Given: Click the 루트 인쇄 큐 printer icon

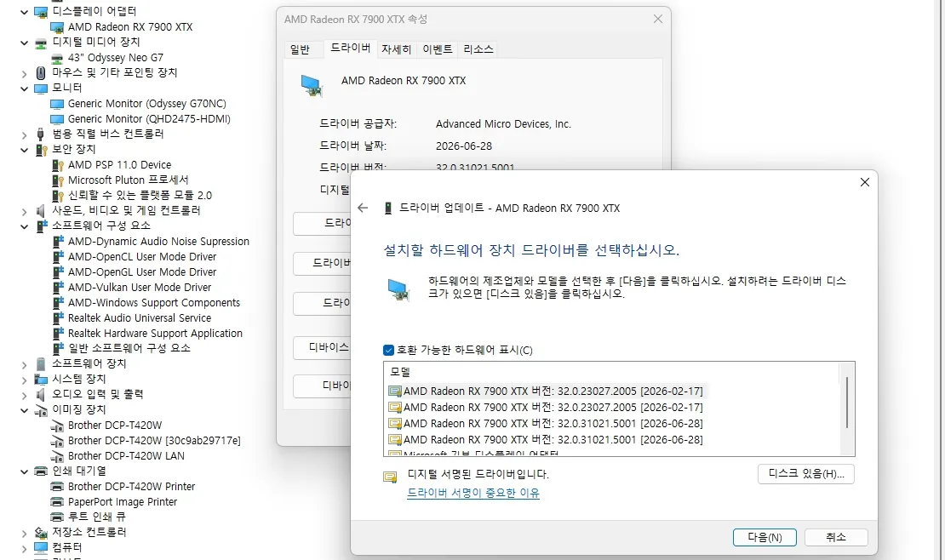Looking at the screenshot, I should (x=57, y=517).
